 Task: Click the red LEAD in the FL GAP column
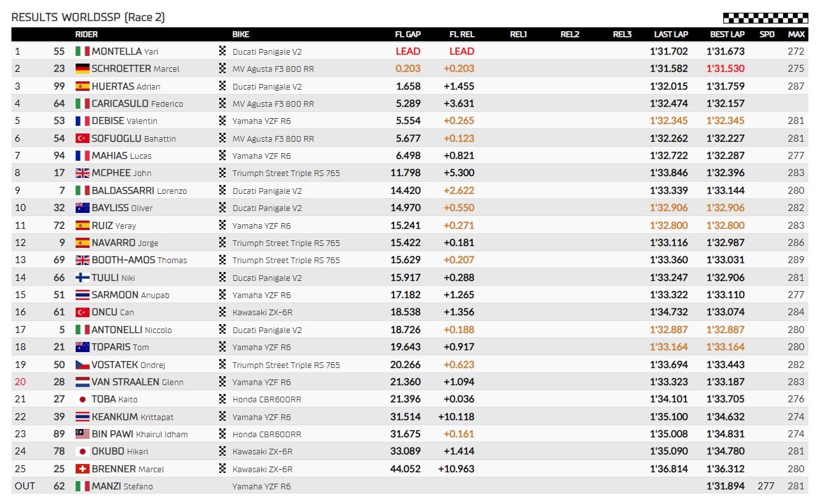(408, 51)
